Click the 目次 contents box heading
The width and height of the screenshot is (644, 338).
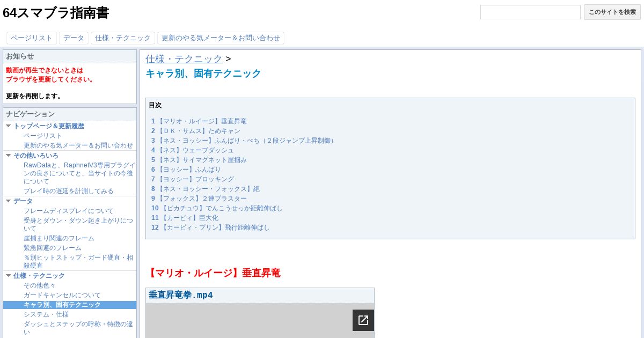click(x=155, y=105)
